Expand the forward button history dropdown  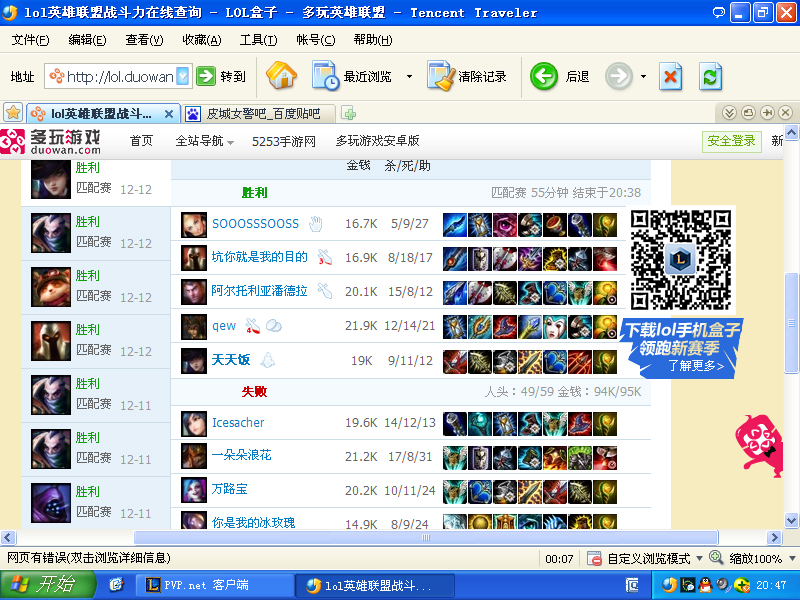(643, 77)
